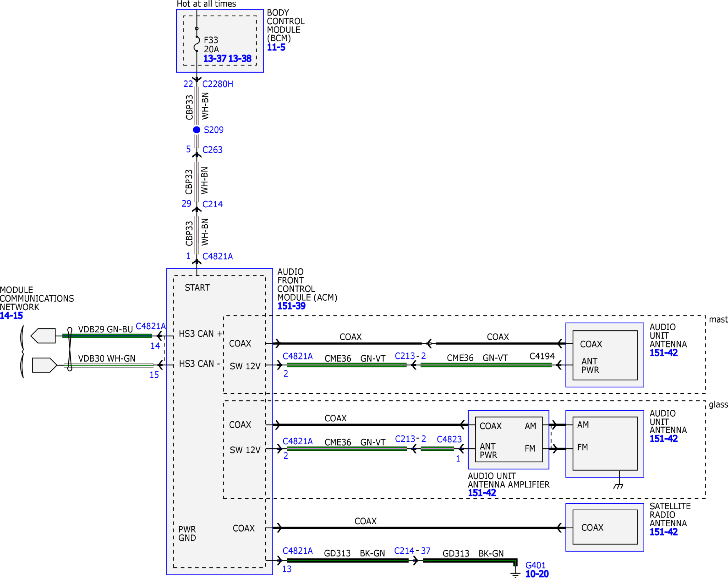Viewport: 728px width, 578px height.
Task: Follow the 13-37 fuse reference link
Action: [215, 59]
